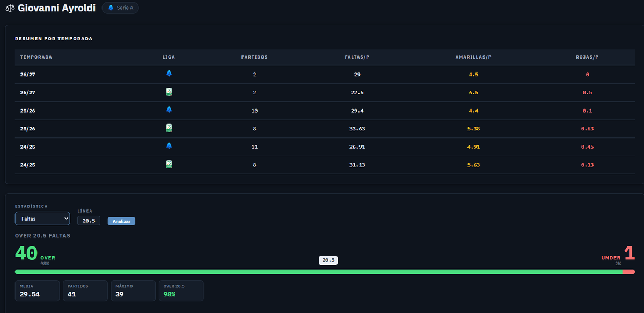Click the 5.38 yellow cards value

pyautogui.click(x=473, y=129)
